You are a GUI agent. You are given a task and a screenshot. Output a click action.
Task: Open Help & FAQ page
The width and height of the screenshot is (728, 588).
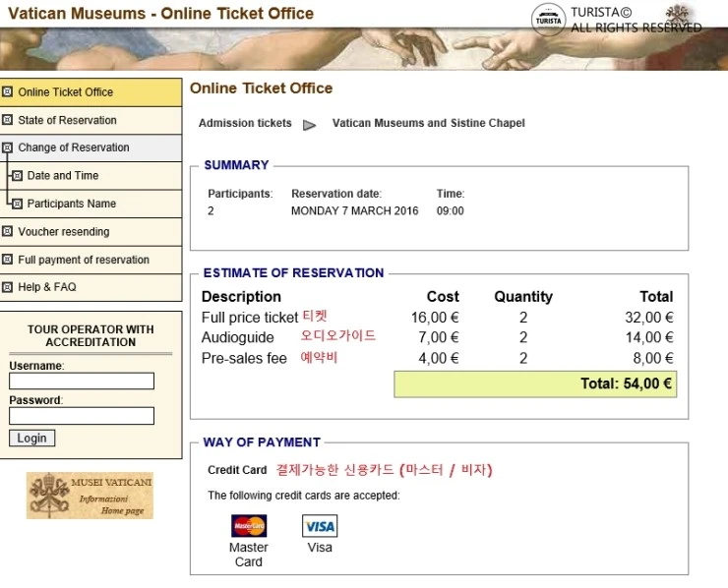[91, 287]
